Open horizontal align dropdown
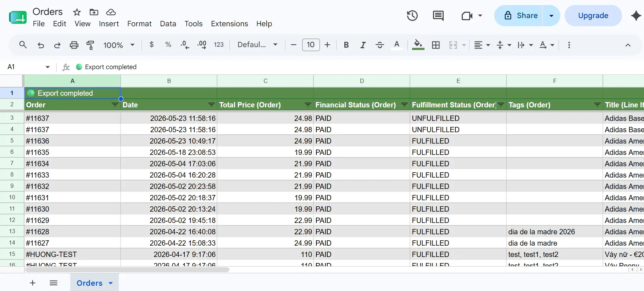644x291 pixels. point(482,45)
